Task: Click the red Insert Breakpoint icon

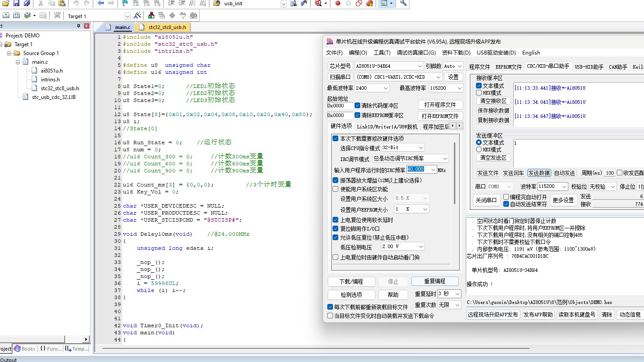Action: click(x=338, y=3)
